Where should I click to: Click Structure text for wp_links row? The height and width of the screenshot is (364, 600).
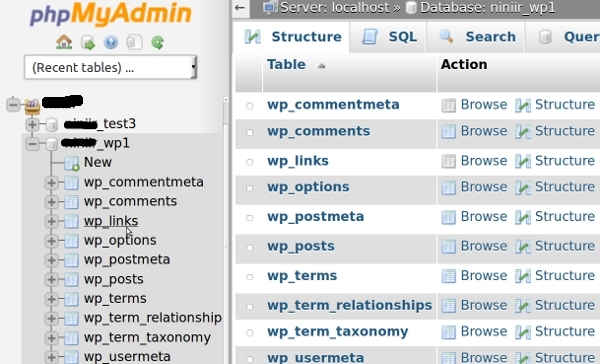coord(565,161)
